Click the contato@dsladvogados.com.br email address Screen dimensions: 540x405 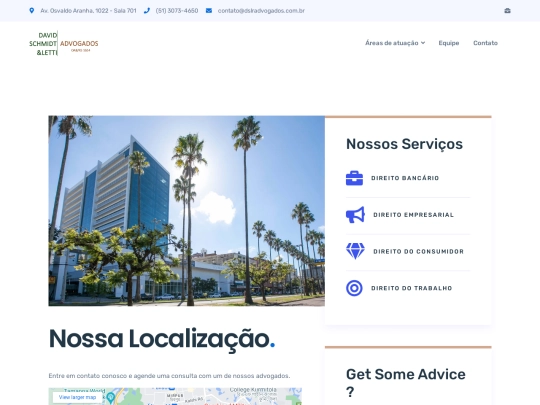[261, 11]
